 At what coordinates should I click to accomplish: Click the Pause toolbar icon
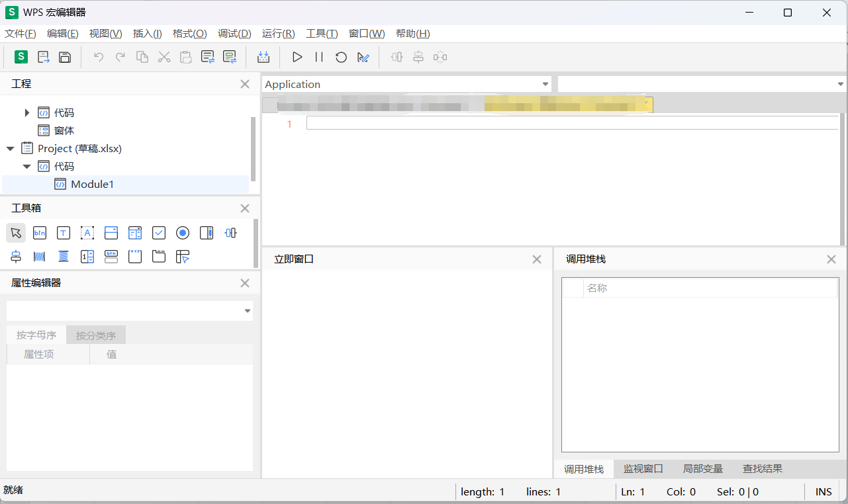point(318,57)
